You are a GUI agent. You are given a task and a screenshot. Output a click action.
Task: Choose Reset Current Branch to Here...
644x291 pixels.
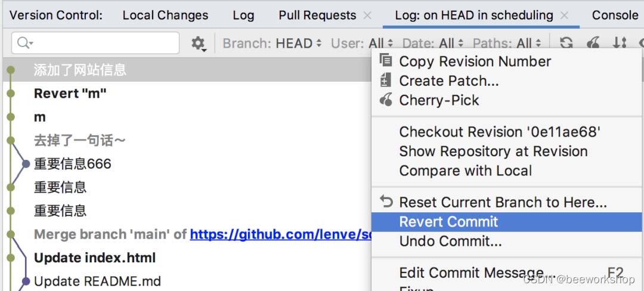[507, 202]
